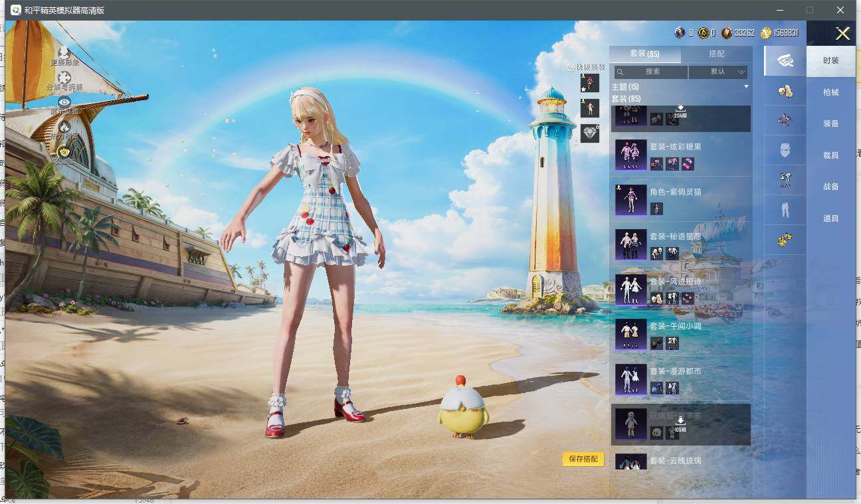Select second item icon under 午间小调

(x=672, y=343)
